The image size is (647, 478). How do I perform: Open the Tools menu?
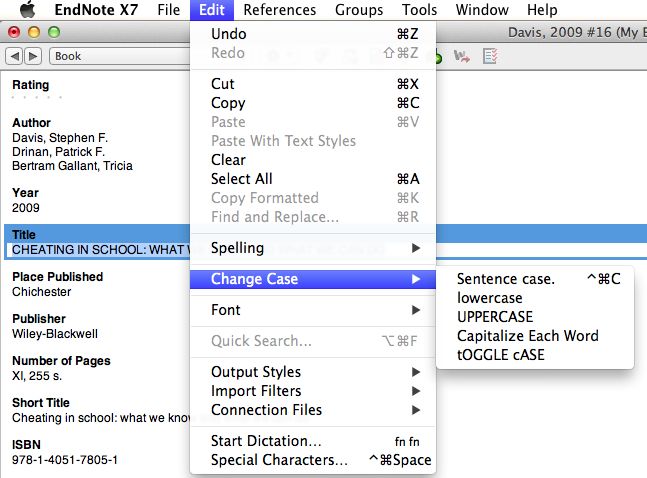tap(419, 9)
